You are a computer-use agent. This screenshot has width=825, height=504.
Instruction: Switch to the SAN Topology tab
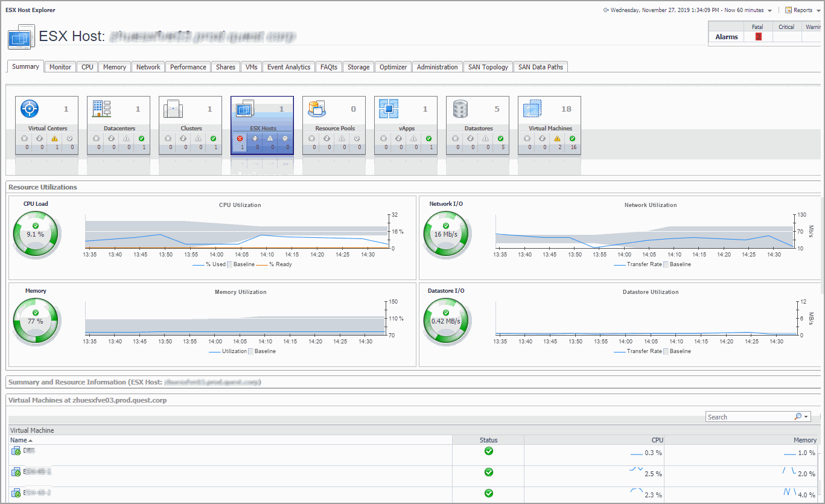488,67
